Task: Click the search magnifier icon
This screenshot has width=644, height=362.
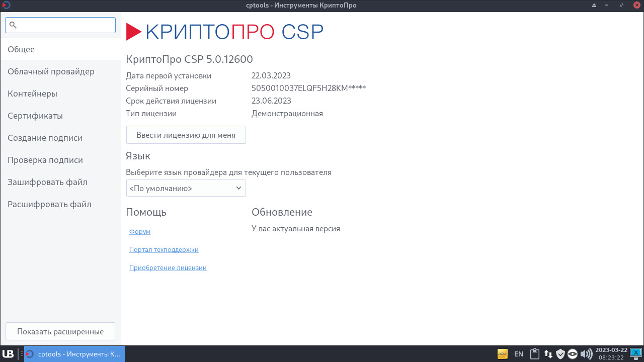Action: click(13, 25)
